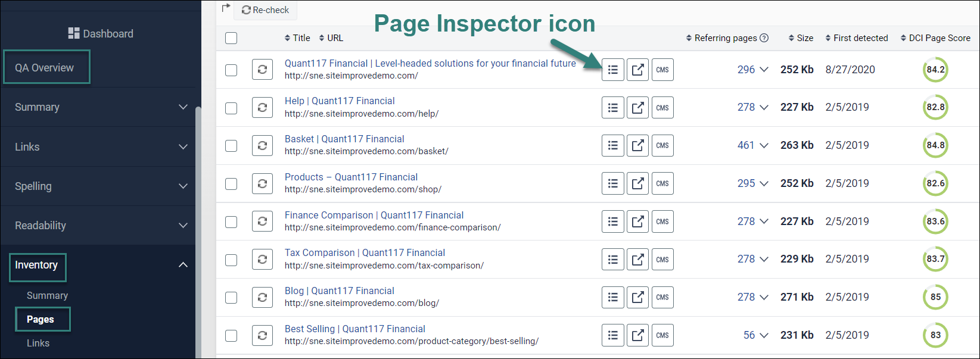Open the Pages item under Inventory
The width and height of the screenshot is (980, 359).
[x=42, y=319]
